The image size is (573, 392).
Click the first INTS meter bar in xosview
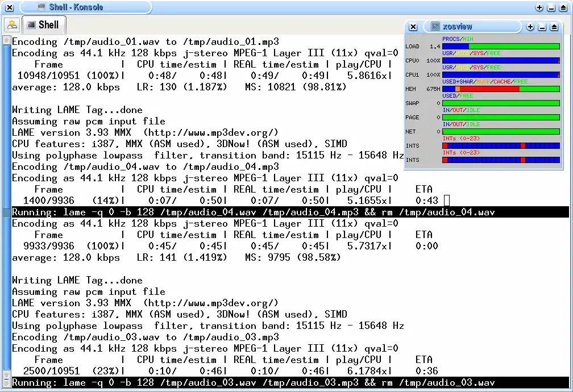[x=501, y=146]
